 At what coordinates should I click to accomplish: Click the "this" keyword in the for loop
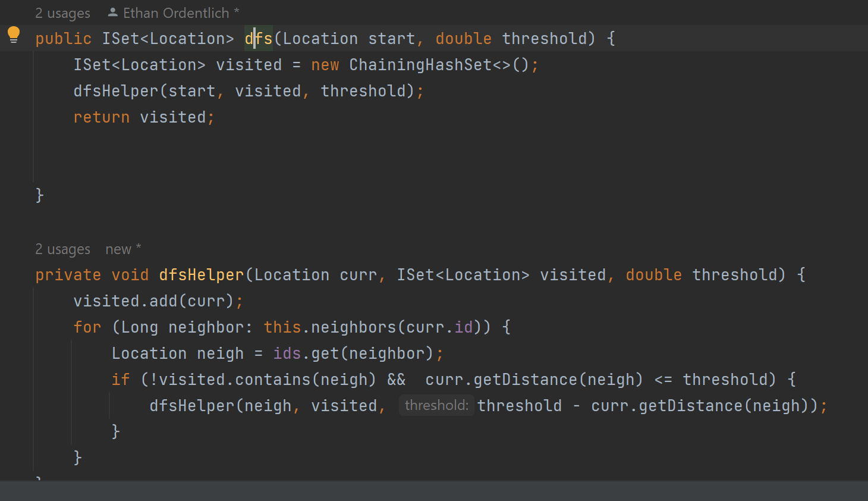[282, 327]
